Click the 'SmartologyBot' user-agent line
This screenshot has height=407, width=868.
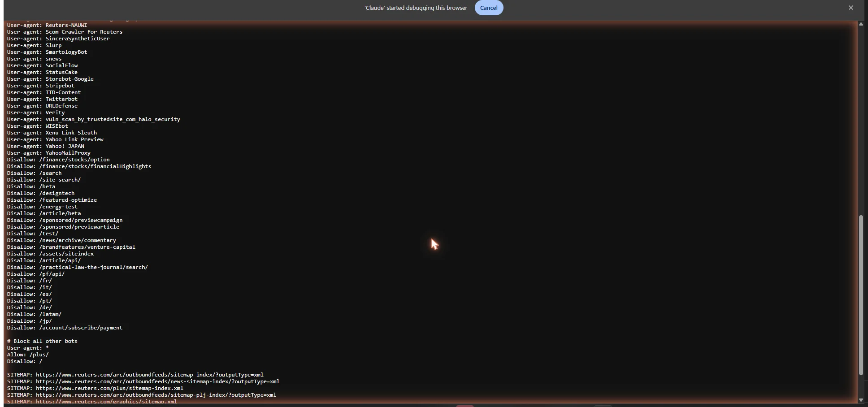pos(47,52)
